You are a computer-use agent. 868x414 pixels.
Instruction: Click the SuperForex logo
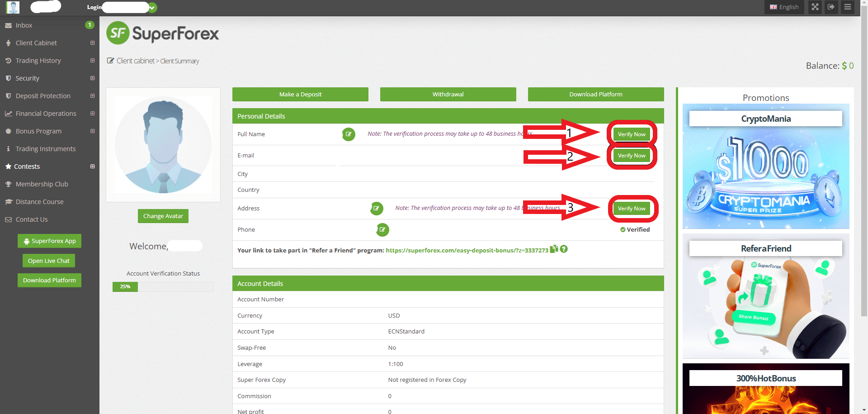click(163, 33)
